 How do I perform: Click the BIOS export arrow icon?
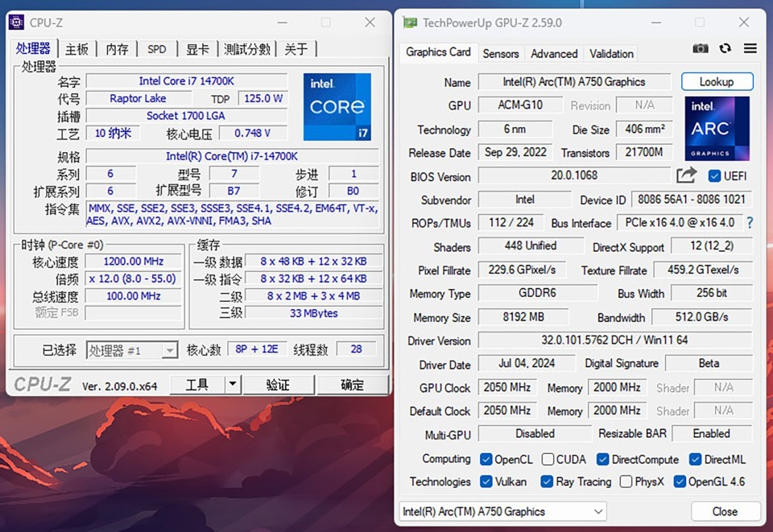pos(687,175)
